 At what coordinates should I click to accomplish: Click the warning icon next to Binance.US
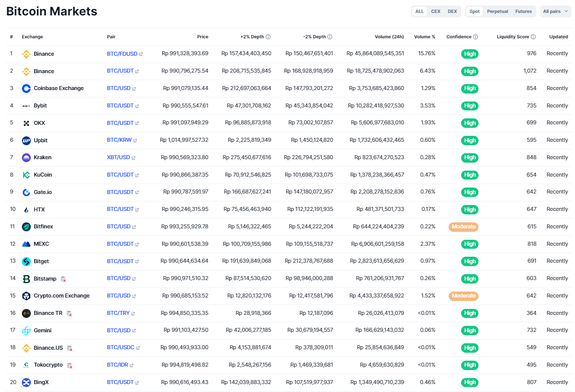tap(70, 348)
